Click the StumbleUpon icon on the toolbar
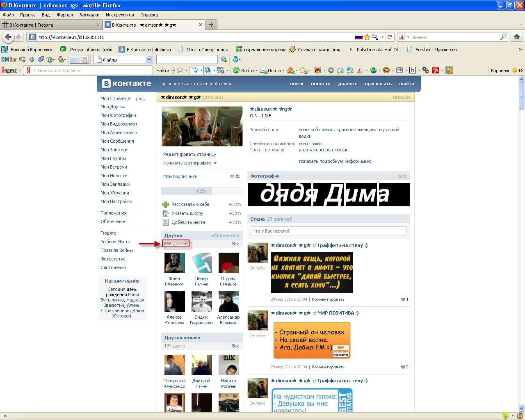This screenshot has height=420, width=525. (373, 70)
